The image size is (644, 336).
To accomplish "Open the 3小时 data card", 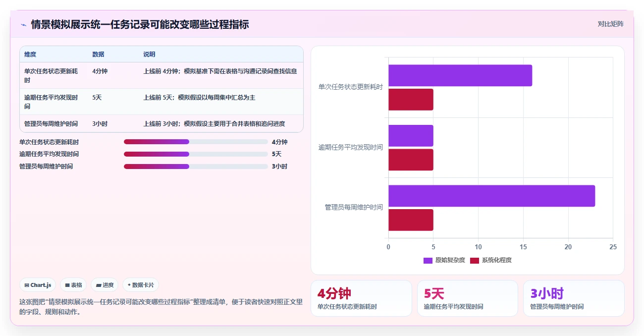I will point(574,298).
